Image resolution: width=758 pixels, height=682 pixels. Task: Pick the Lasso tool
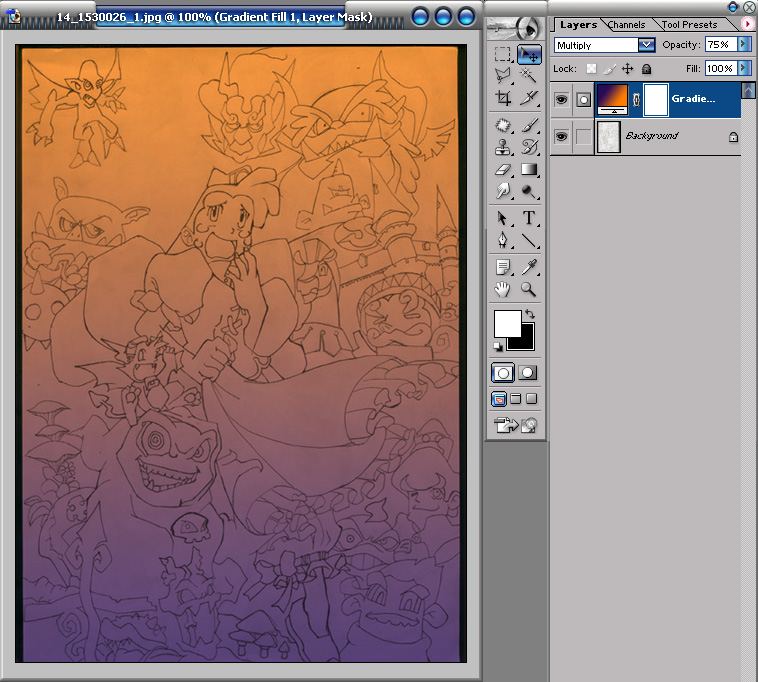coord(503,75)
